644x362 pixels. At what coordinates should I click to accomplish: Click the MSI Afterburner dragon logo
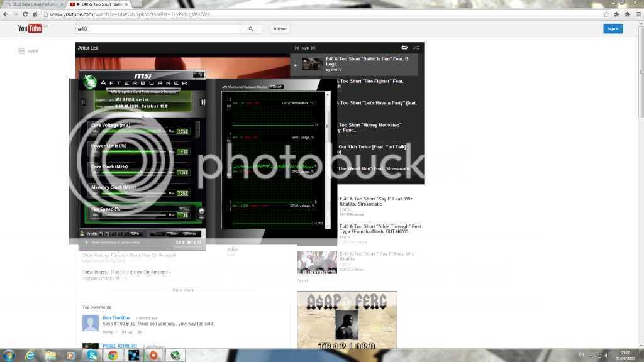(x=90, y=82)
